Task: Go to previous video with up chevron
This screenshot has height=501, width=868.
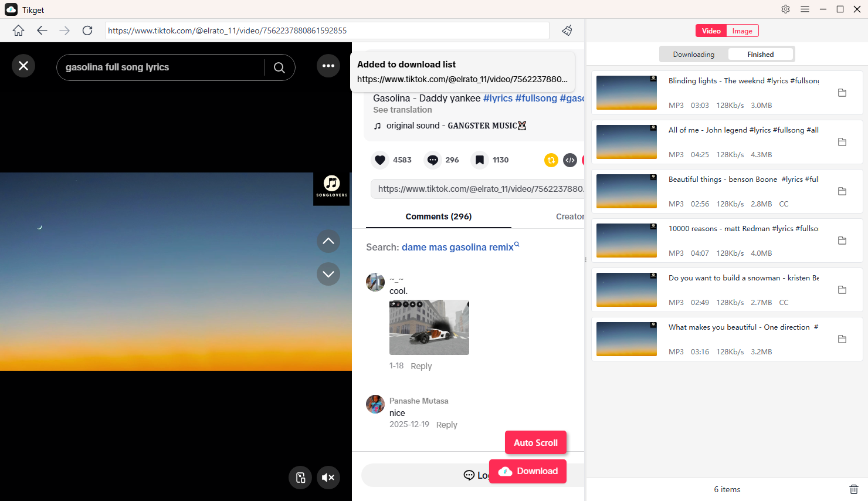Action: tap(328, 241)
